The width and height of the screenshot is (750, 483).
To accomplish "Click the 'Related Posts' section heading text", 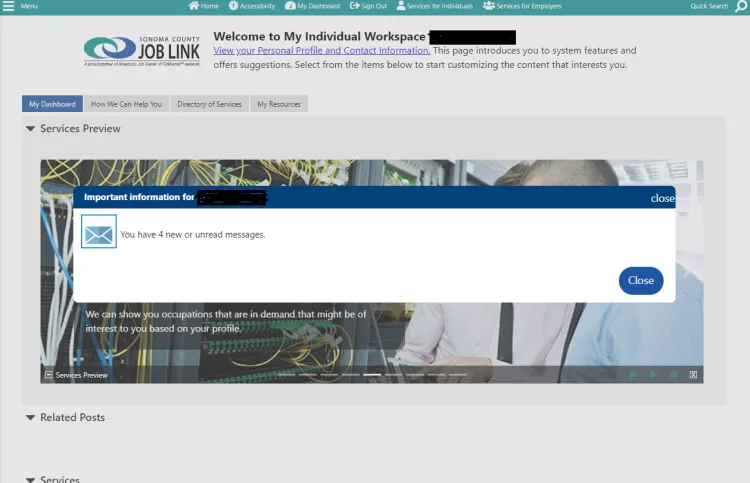I will [72, 417].
